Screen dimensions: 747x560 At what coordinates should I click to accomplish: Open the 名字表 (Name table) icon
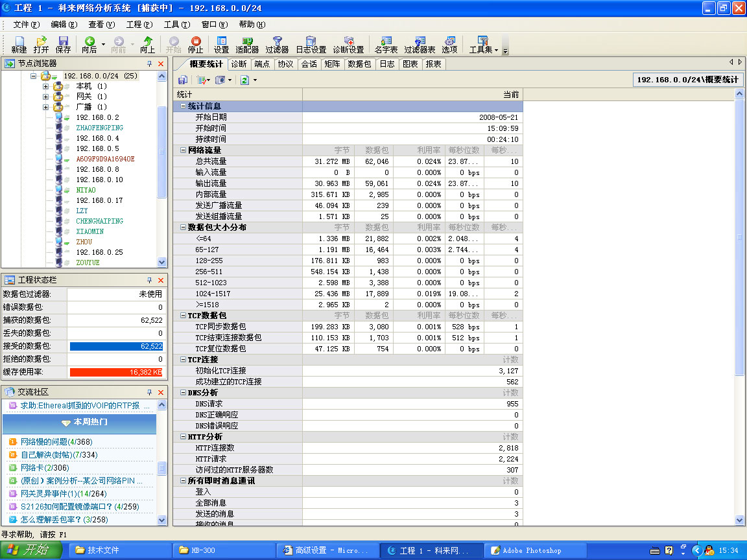click(386, 44)
